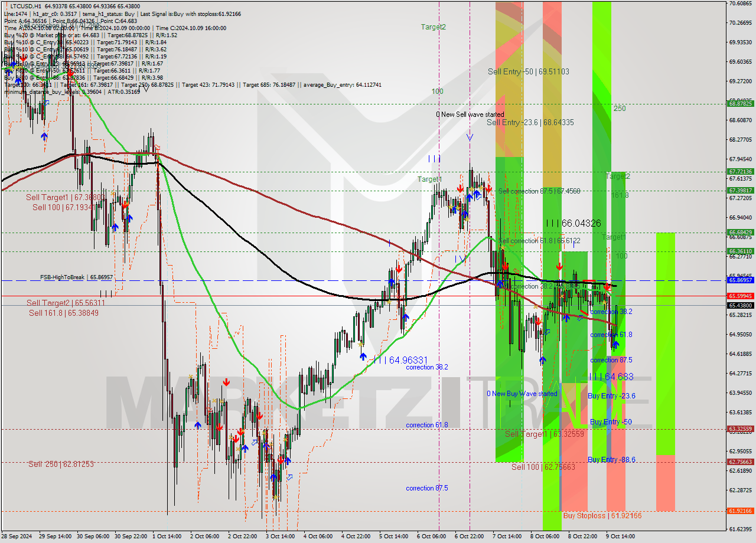Click the green 68.87825 price tag on axis
The image size is (756, 543).
tap(741, 104)
